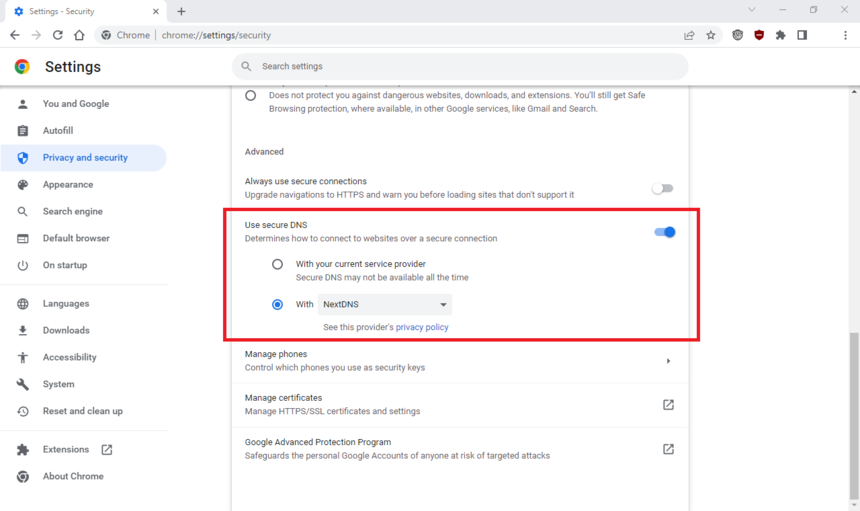The height and width of the screenshot is (511, 860).
Task: Click the scrollbar down arrow
Action: coord(854,505)
